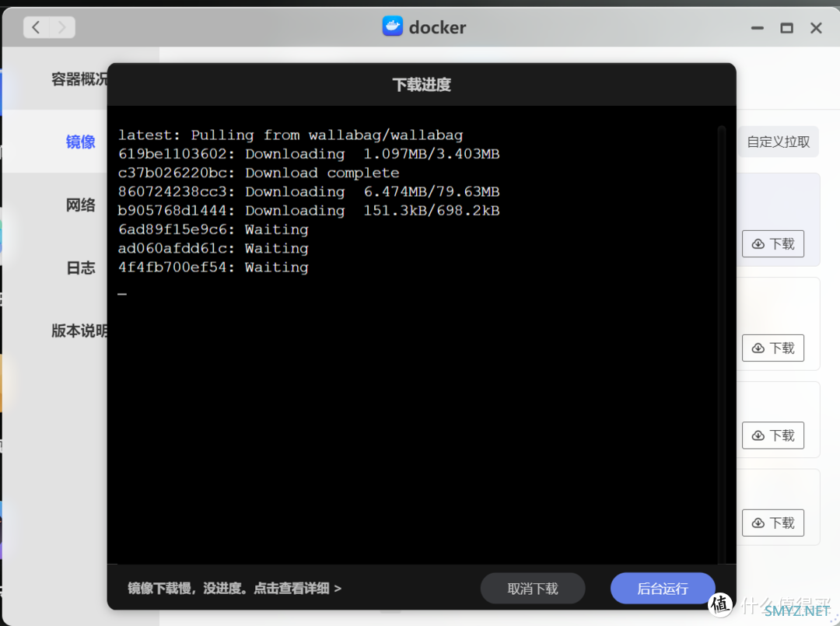Image resolution: width=840 pixels, height=626 pixels.
Task: Click the 下载进度 dialog title
Action: (x=422, y=85)
